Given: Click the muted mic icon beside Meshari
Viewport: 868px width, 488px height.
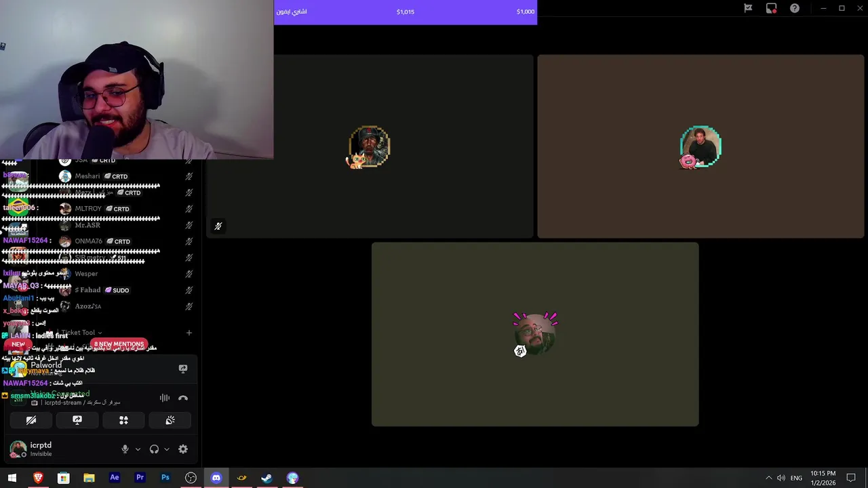Looking at the screenshot, I should click(x=189, y=176).
